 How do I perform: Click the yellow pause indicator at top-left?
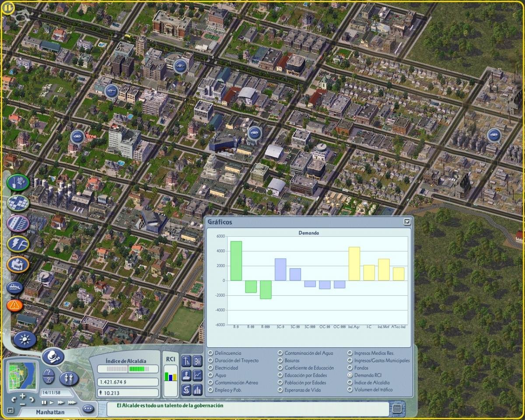tap(8, 7)
